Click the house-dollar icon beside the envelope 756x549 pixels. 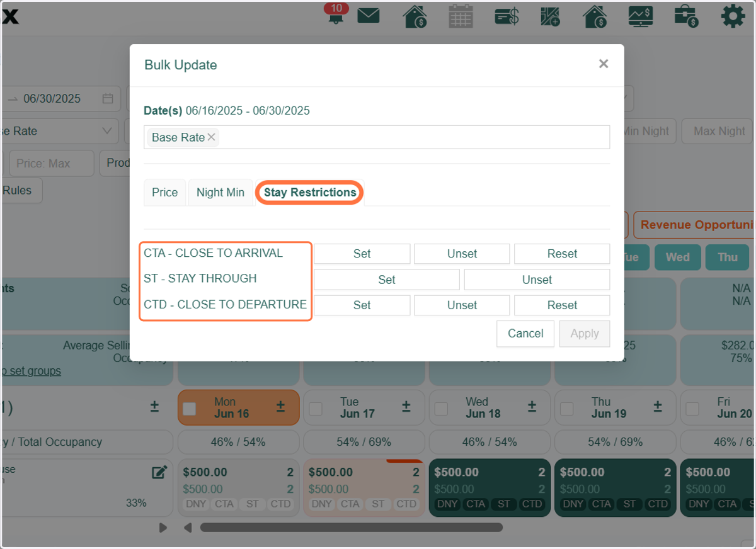(x=415, y=16)
